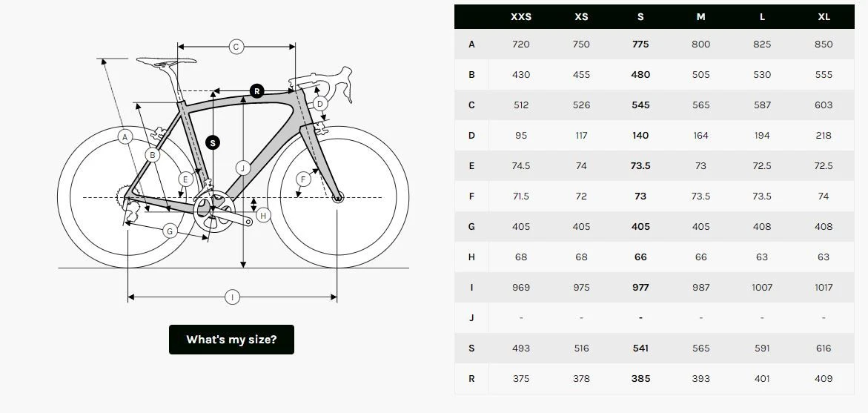Click the circled H marker near the crank

tap(264, 215)
